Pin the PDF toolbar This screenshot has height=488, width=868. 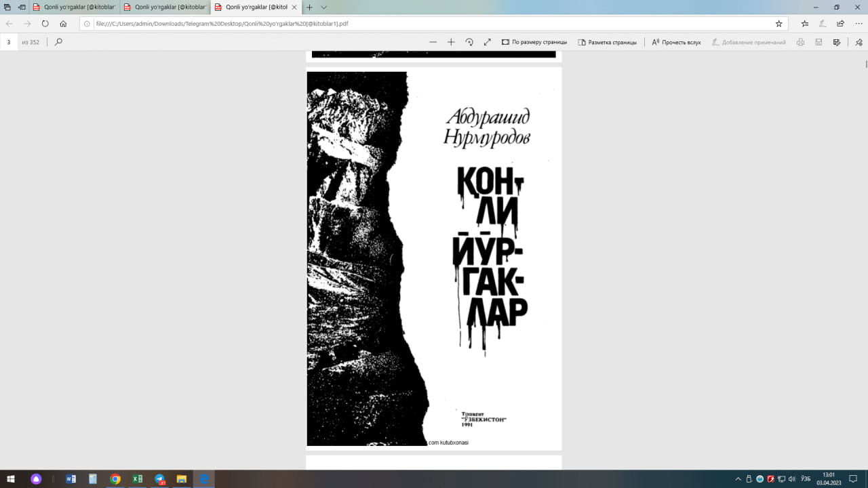click(859, 42)
